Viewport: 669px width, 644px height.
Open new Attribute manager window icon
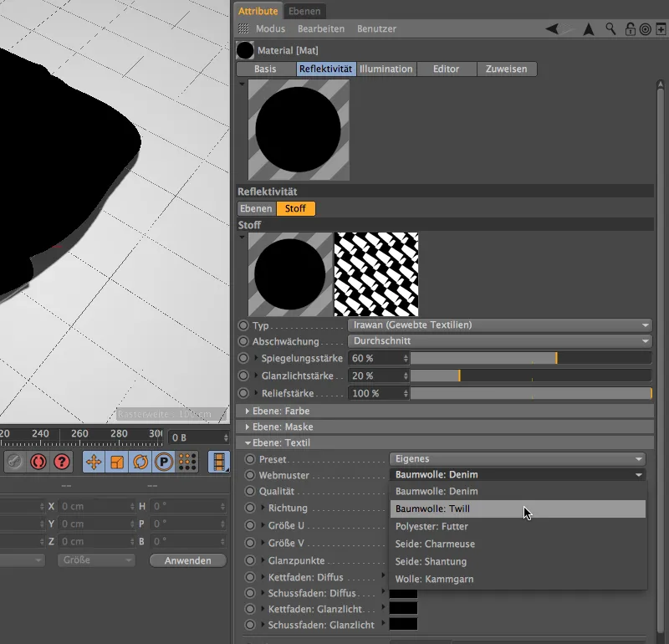pyautogui.click(x=661, y=29)
